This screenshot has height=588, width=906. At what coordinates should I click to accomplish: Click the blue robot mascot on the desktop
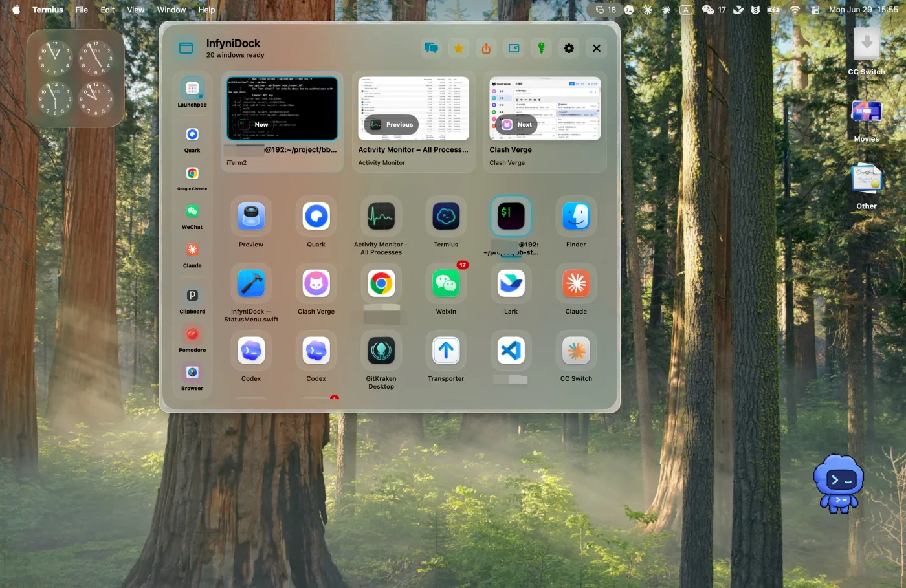(x=839, y=483)
